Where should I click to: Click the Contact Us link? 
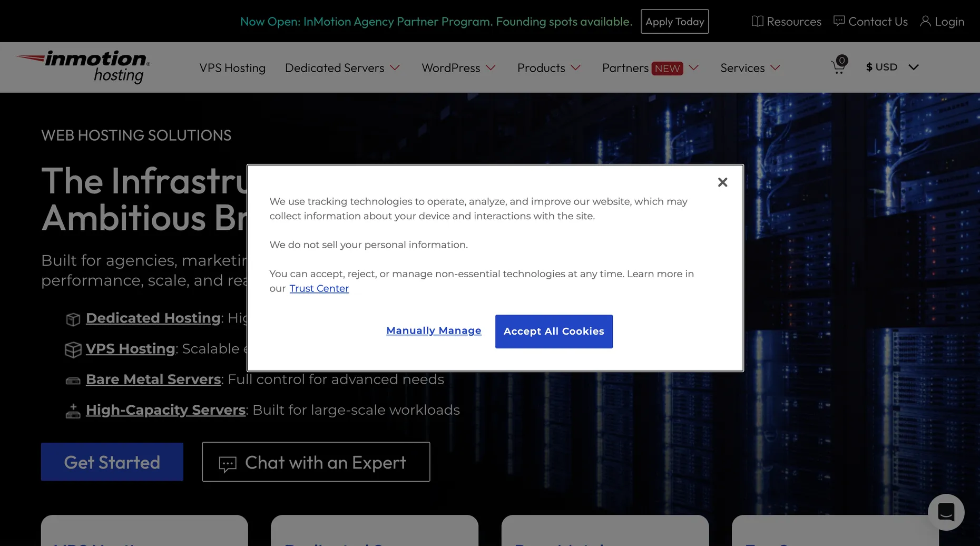pos(878,22)
